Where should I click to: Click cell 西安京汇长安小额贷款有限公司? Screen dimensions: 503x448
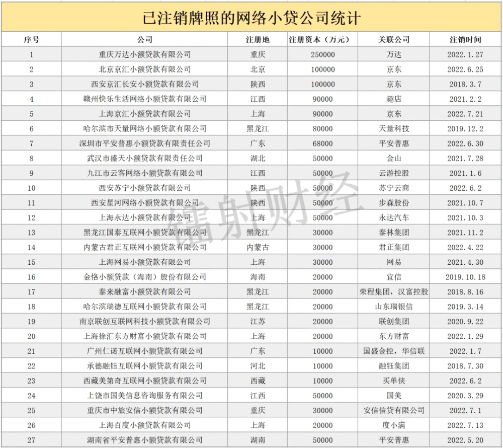point(145,84)
